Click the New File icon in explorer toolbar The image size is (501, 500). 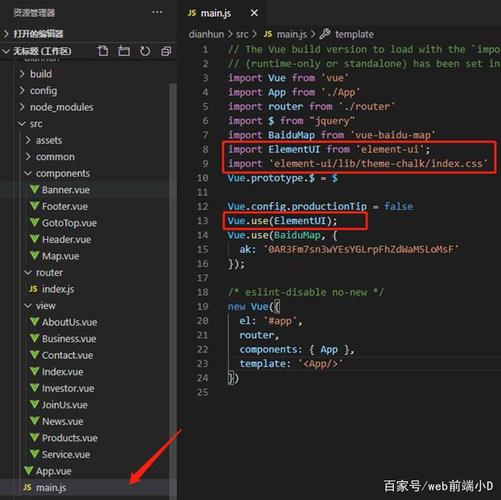point(103,51)
